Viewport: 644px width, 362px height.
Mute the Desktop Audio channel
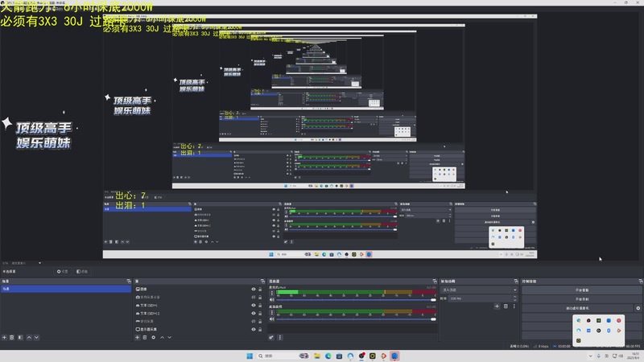click(x=271, y=319)
